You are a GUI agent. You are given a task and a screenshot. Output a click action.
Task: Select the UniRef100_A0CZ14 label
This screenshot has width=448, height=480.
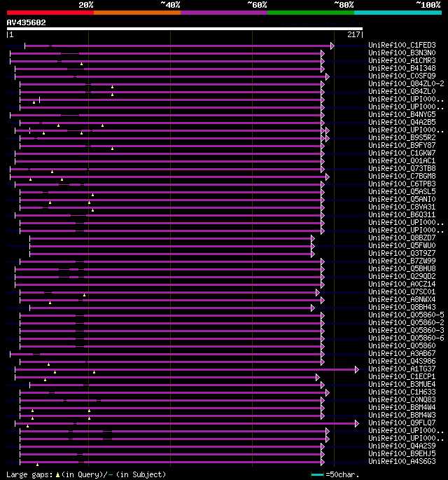pyautogui.click(x=402, y=284)
